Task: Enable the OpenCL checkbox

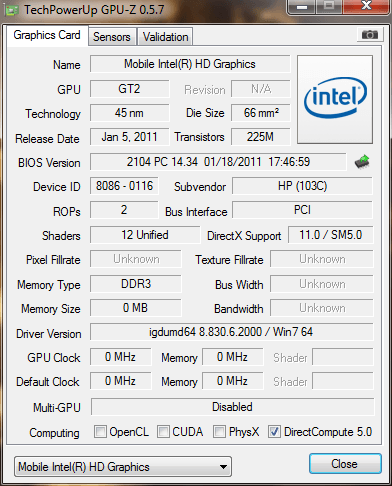Action: coord(100,431)
